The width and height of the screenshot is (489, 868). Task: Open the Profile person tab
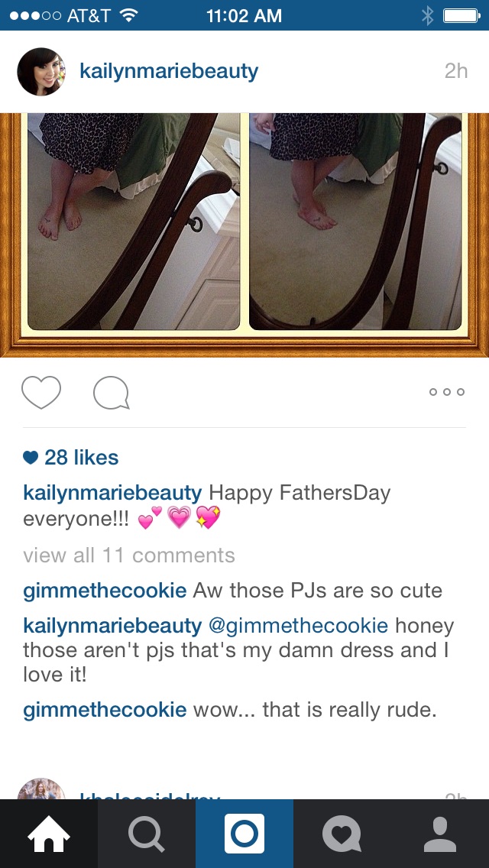pyautogui.click(x=440, y=834)
